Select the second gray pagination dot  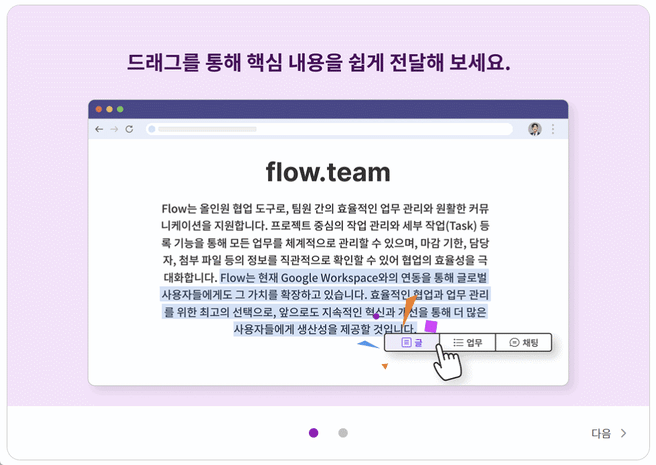pyautogui.click(x=343, y=433)
